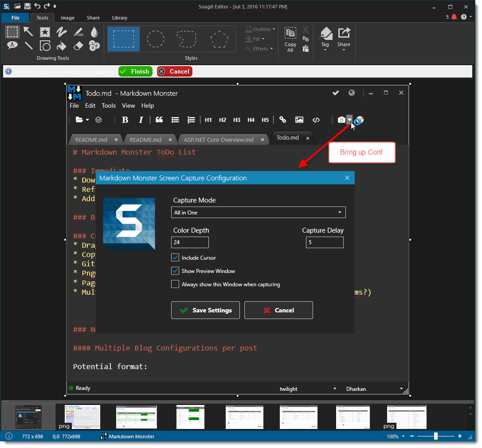The image size is (482, 448).
Task: Select the Stamp tool
Action: pos(45,32)
